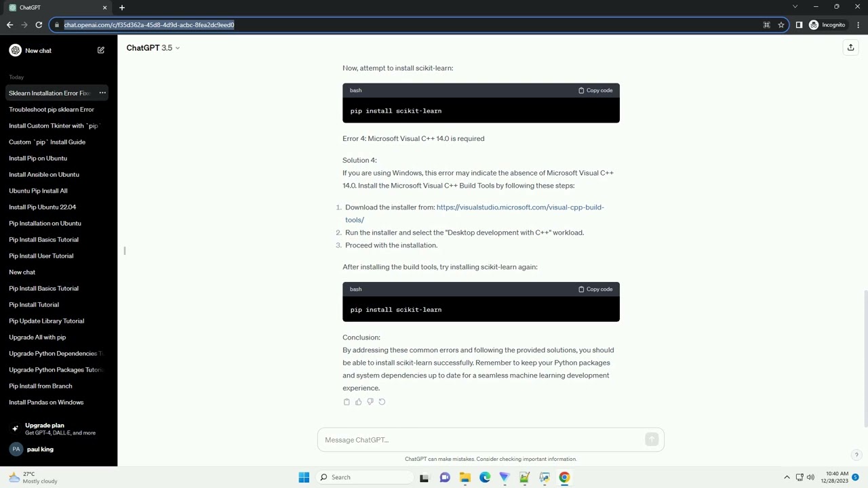868x488 pixels.
Task: Click the browser address bar URL
Action: [149, 25]
